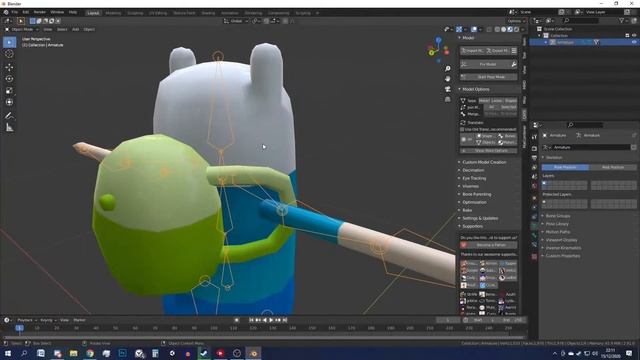Select the Annotate tool
Image resolution: width=640 pixels, height=360 pixels.
tap(9, 116)
